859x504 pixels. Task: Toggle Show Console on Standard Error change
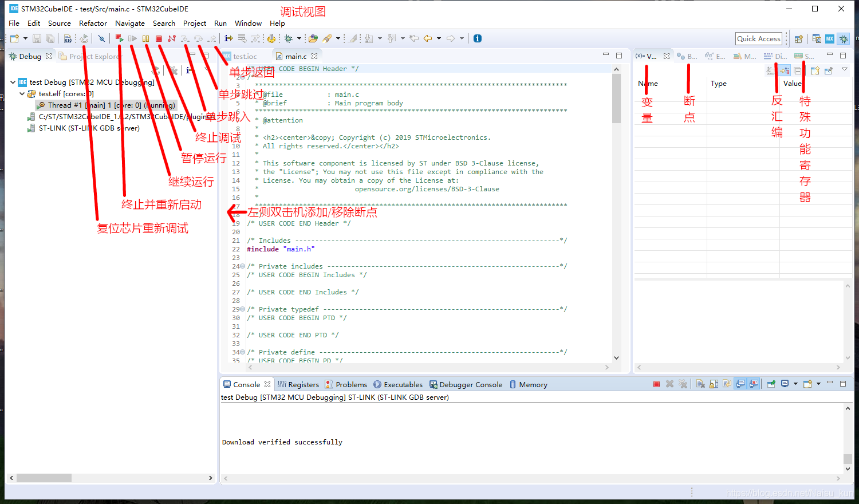click(x=753, y=384)
